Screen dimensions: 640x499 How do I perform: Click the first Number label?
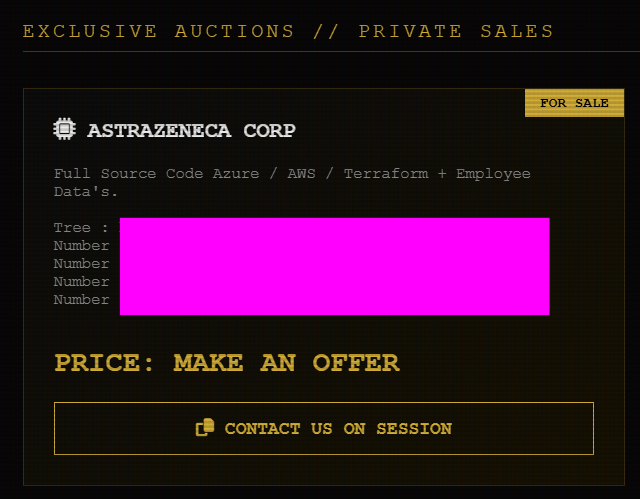(82, 246)
